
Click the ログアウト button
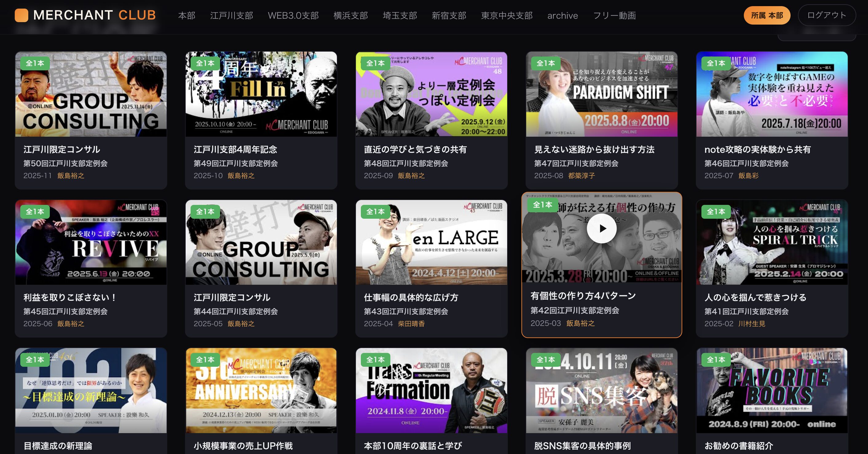tap(827, 15)
